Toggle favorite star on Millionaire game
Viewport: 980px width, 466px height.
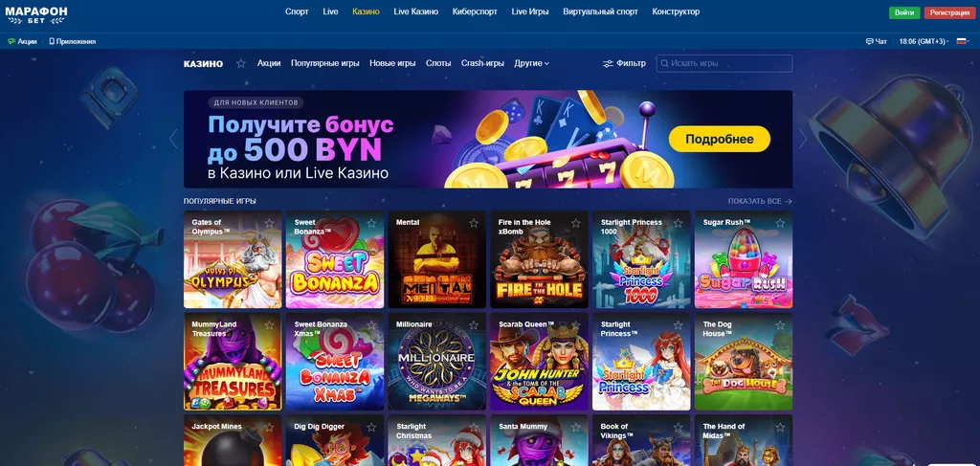(x=473, y=325)
